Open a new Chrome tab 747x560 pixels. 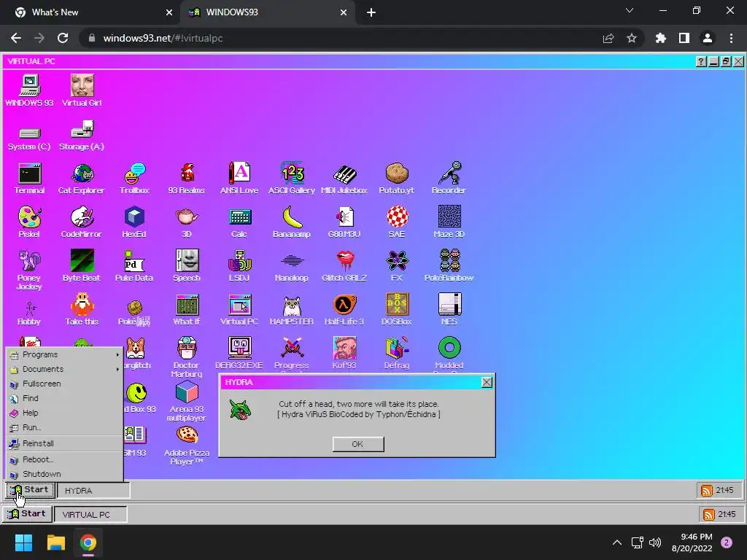click(x=371, y=12)
